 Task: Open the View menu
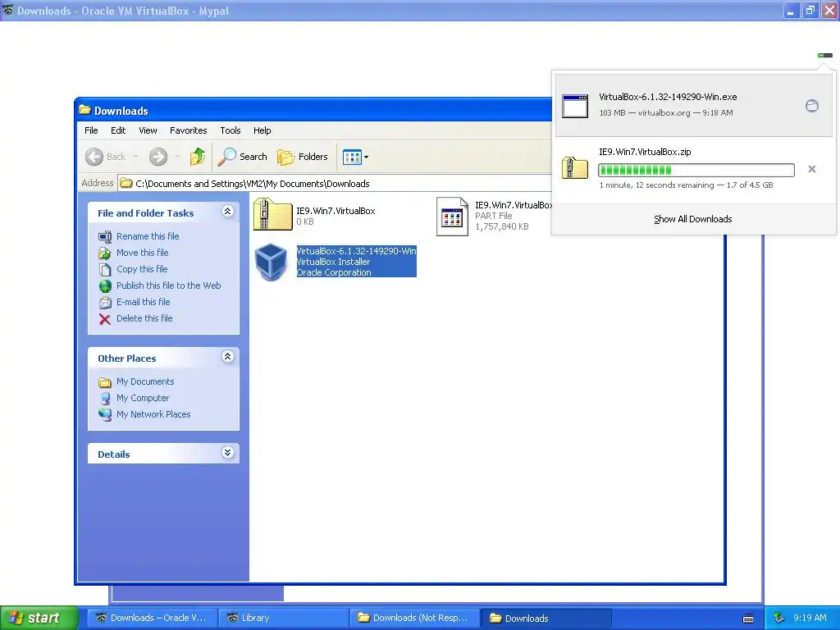[x=148, y=130]
